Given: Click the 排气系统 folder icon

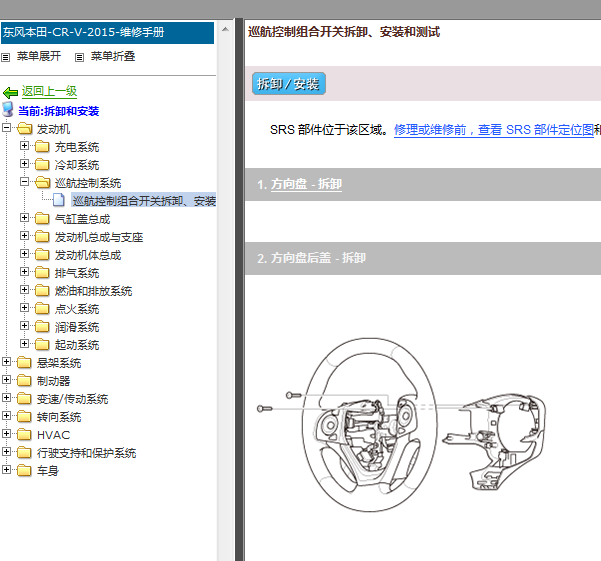Looking at the screenshot, I should (42, 272).
